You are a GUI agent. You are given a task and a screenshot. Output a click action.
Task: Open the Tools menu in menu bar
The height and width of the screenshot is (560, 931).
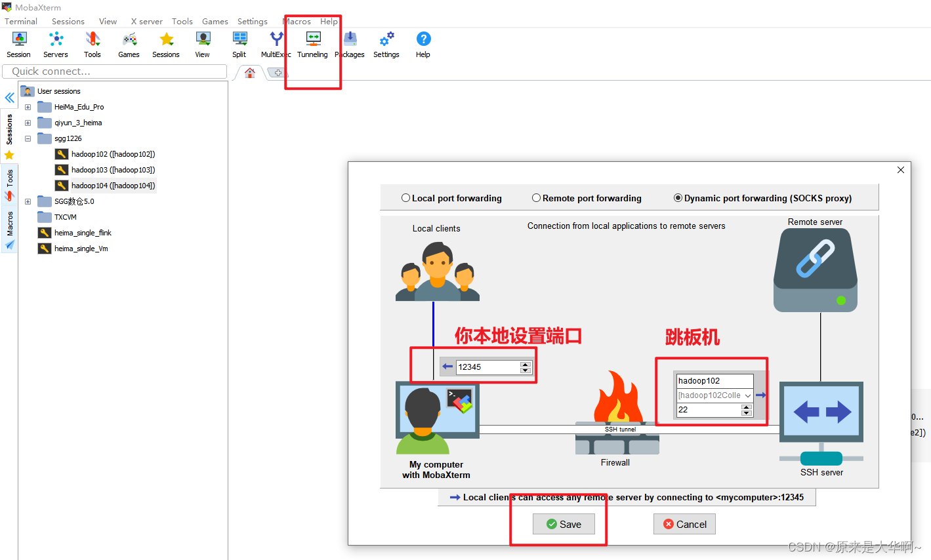click(x=182, y=21)
